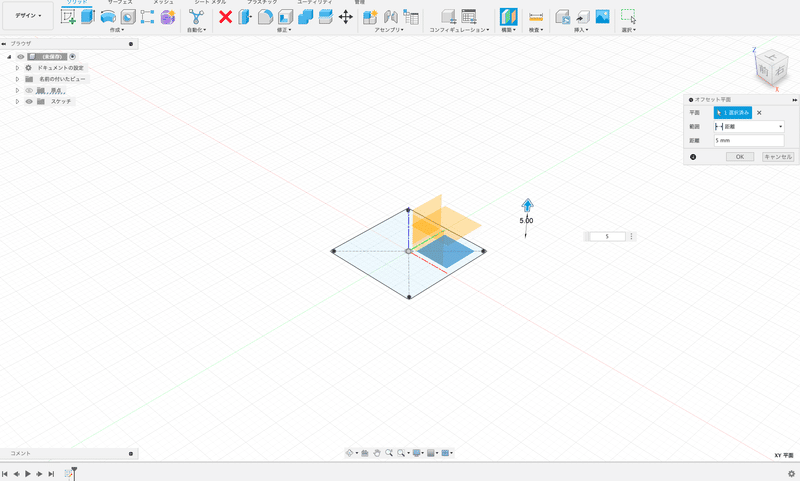Select the Rectangular Pattern tool
The image size is (800, 481).
(147, 17)
